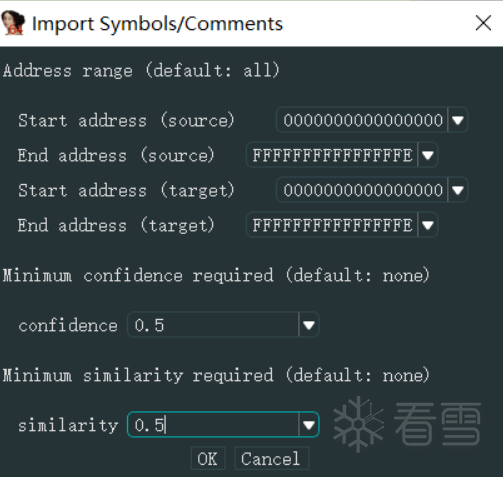503x477 pixels.
Task: Click the End address (target) text field
Action: tap(332, 225)
